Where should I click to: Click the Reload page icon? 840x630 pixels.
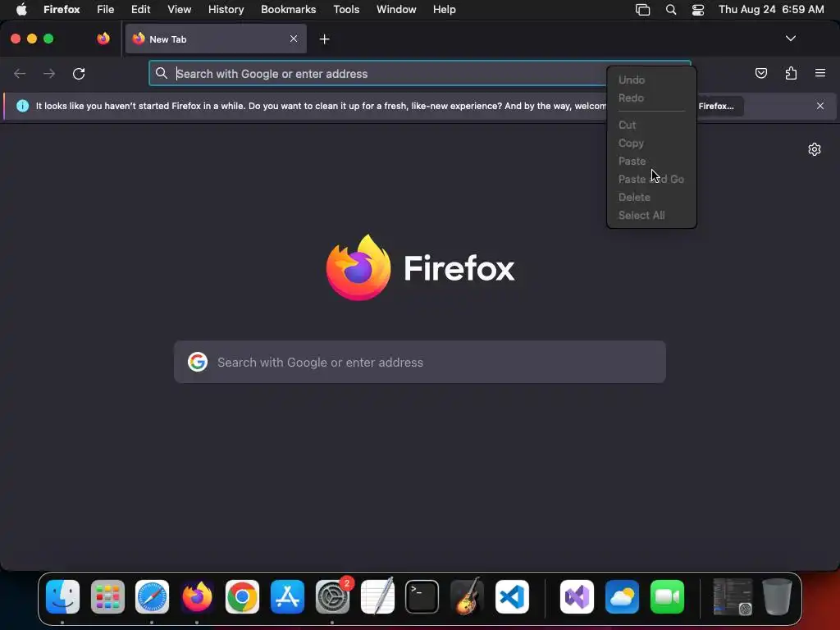pos(79,73)
